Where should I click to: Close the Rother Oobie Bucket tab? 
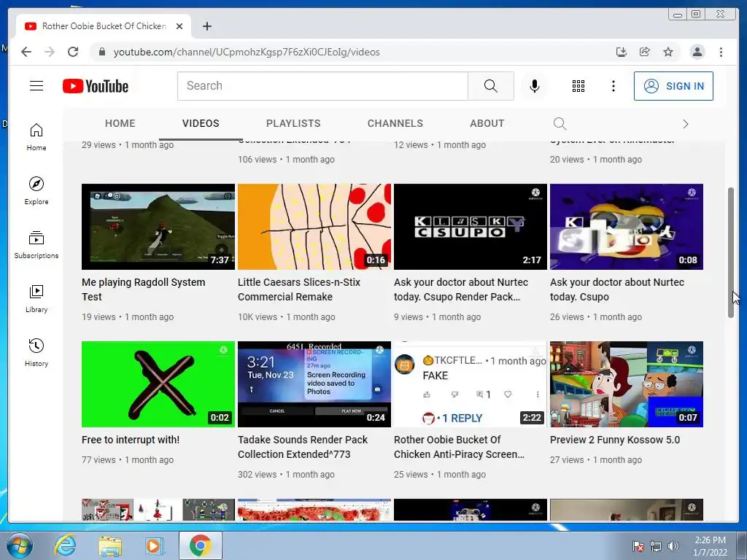tap(179, 26)
